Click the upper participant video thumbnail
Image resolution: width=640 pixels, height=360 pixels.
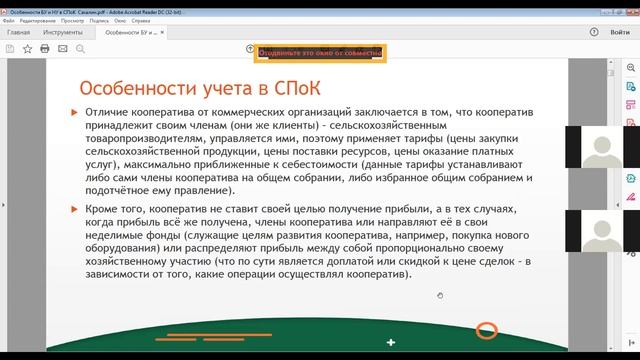click(x=602, y=147)
